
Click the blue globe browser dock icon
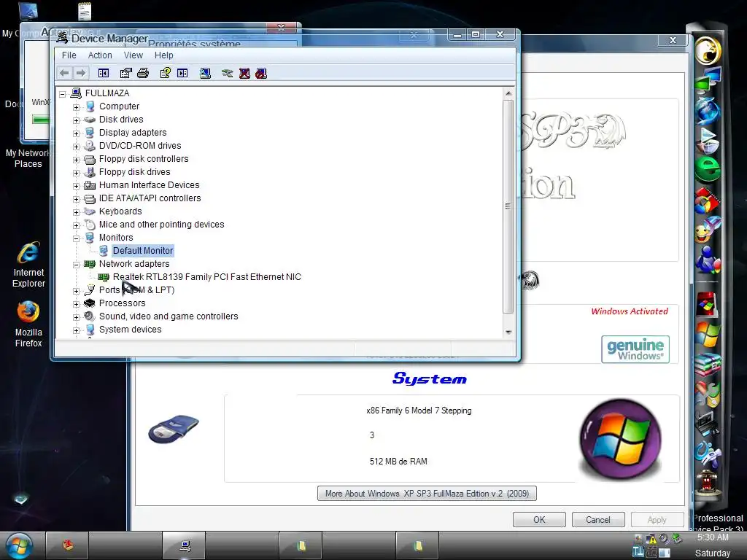pyautogui.click(x=708, y=111)
